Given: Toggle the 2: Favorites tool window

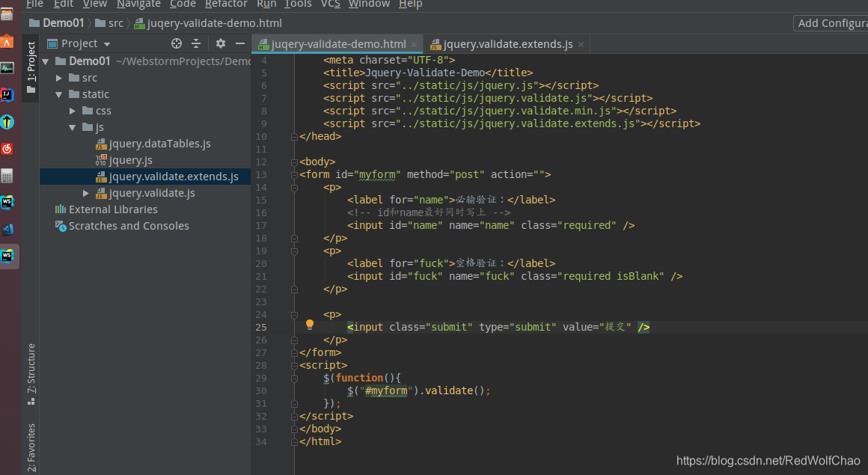Looking at the screenshot, I should pos(31,447).
